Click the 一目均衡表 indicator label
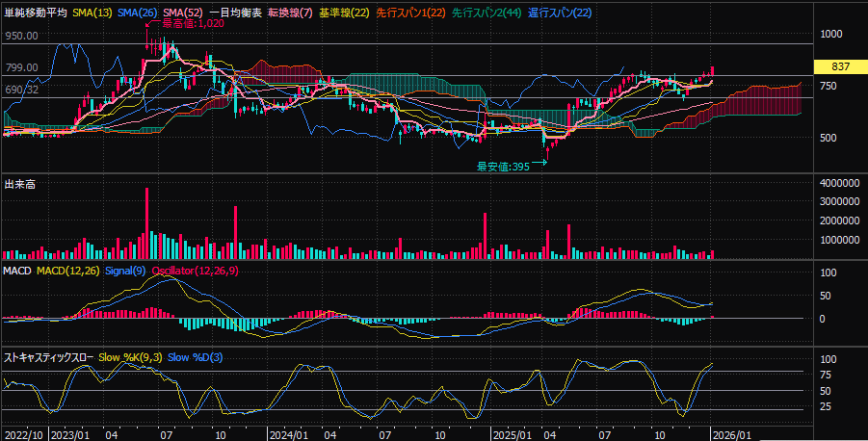The image size is (868, 441). 237,12
